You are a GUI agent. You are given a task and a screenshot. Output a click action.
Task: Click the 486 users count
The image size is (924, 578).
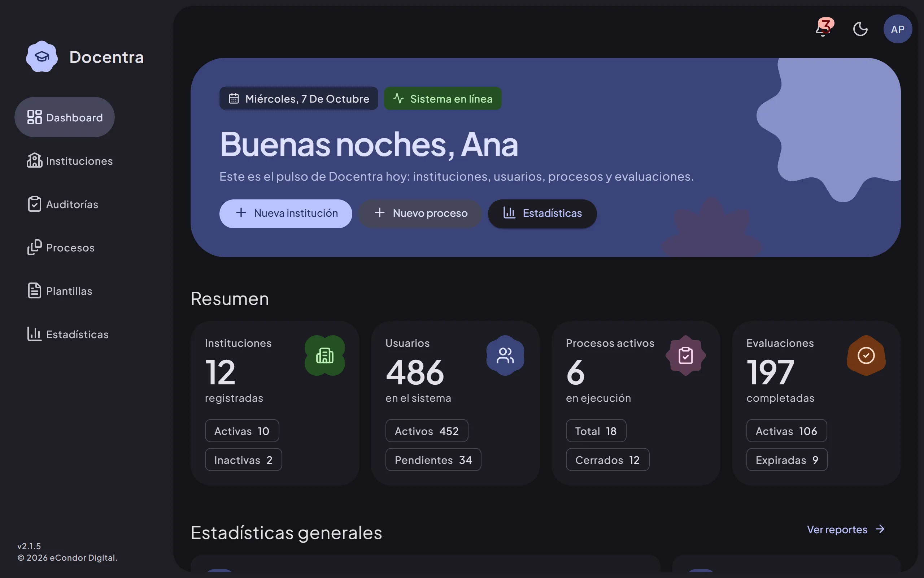[x=415, y=372]
